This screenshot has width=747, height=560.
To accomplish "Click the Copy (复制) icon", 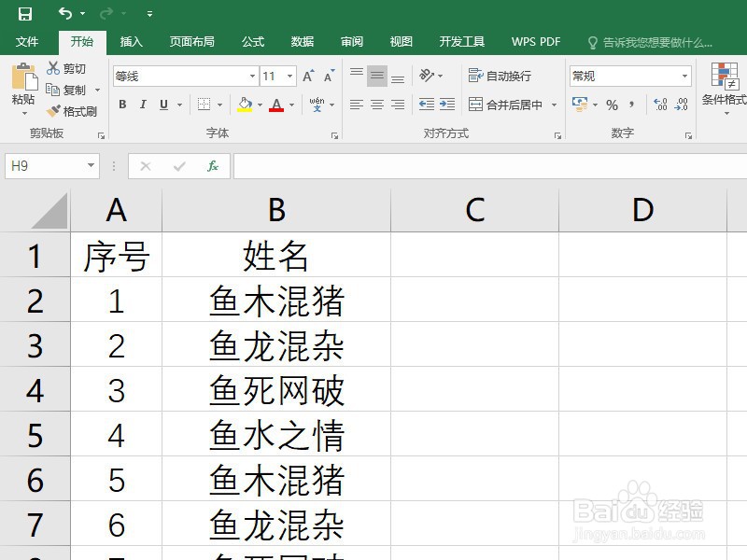I will (x=54, y=90).
